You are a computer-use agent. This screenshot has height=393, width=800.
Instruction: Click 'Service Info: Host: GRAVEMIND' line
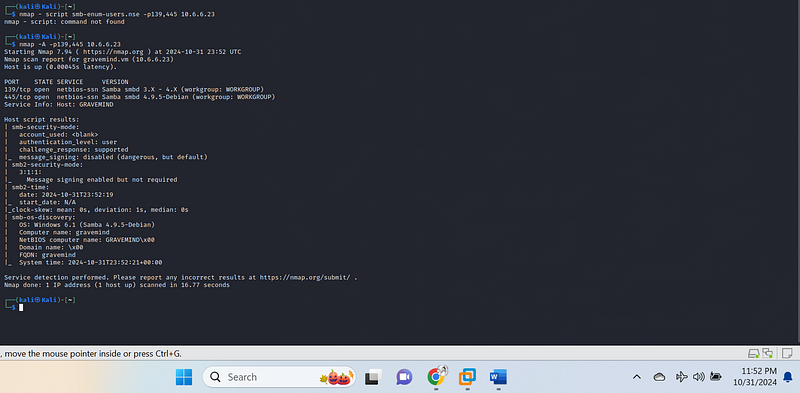(x=59, y=105)
